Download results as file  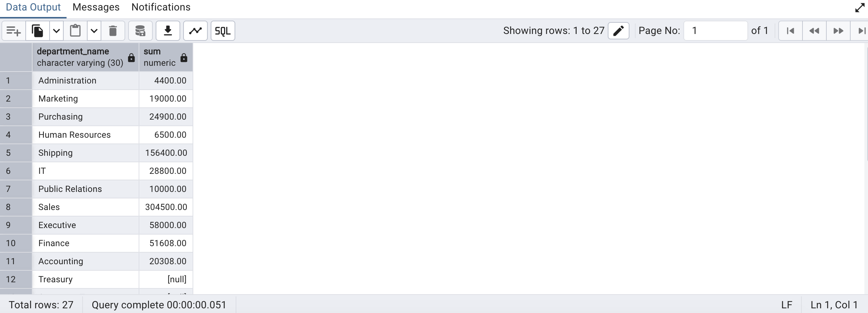pos(168,31)
